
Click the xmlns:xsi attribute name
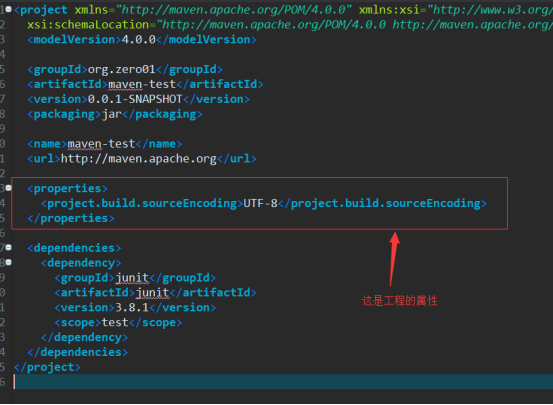click(x=389, y=10)
